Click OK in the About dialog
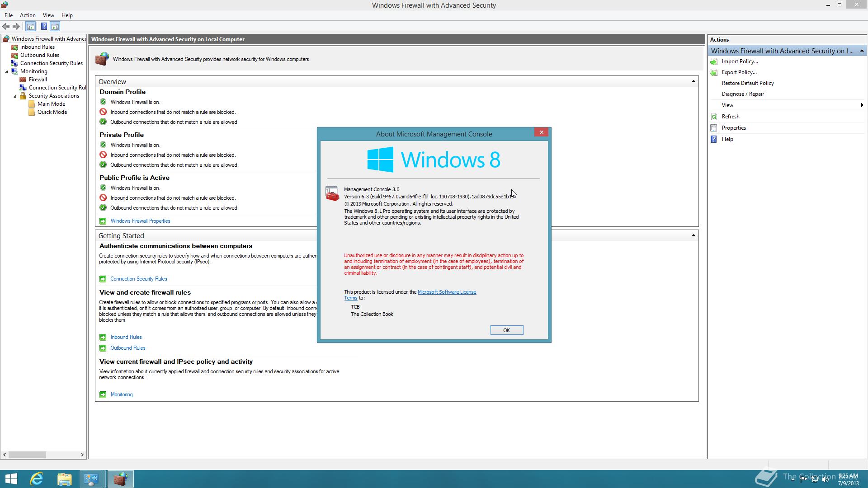 [x=507, y=330]
